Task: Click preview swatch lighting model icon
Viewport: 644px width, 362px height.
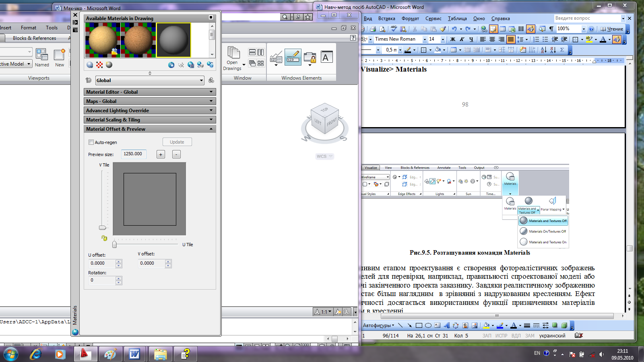Action: coord(109,65)
